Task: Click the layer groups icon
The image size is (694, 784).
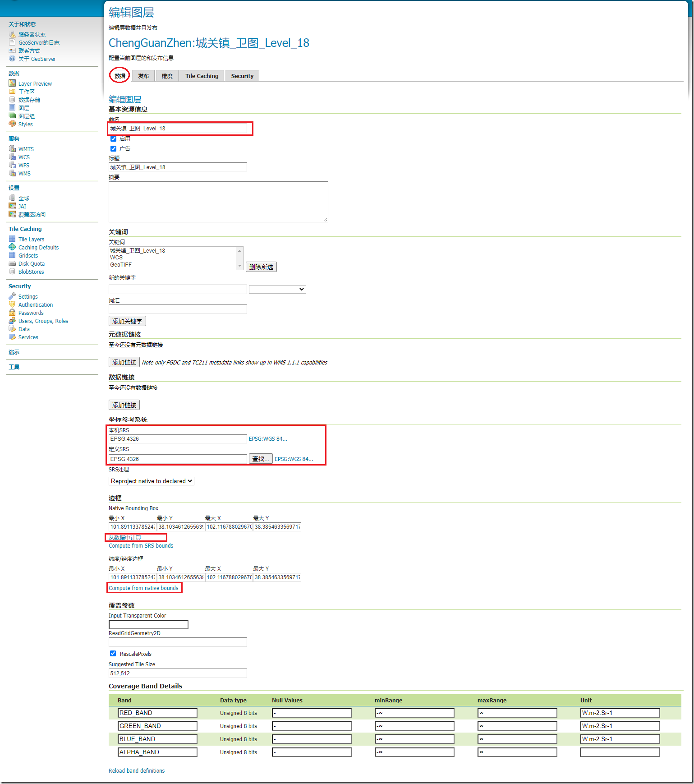Action: [12, 116]
